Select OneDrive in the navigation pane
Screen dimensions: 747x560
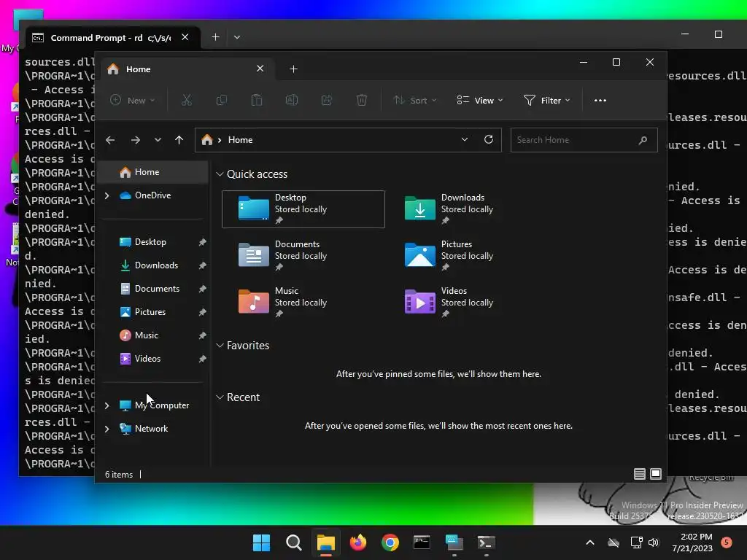(x=152, y=195)
